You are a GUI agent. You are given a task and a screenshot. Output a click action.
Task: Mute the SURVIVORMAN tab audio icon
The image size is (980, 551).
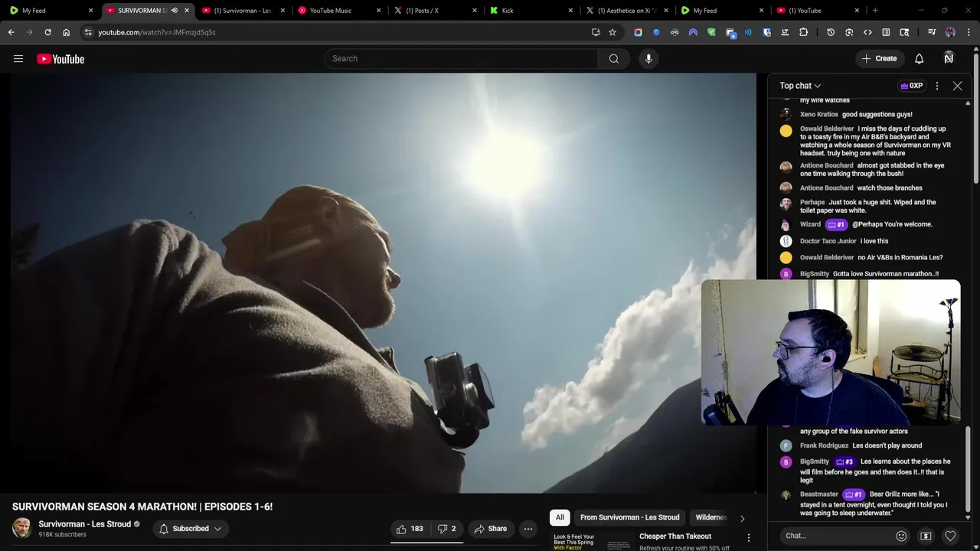click(x=174, y=11)
